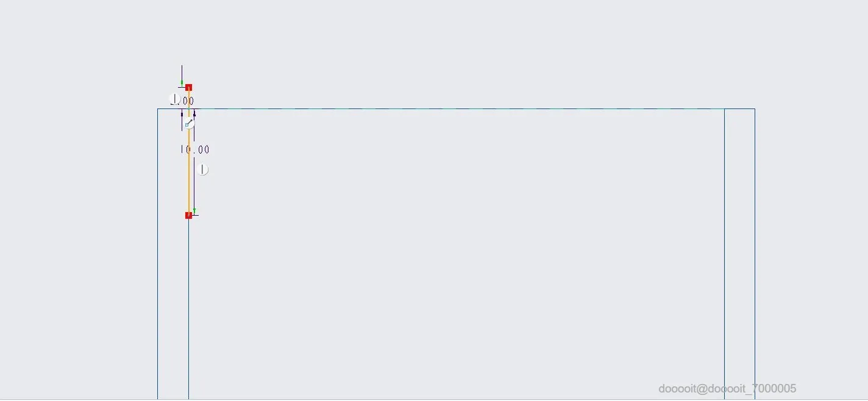The width and height of the screenshot is (868, 401).
Task: Select the outer right vertical edge
Action: click(x=755, y=254)
